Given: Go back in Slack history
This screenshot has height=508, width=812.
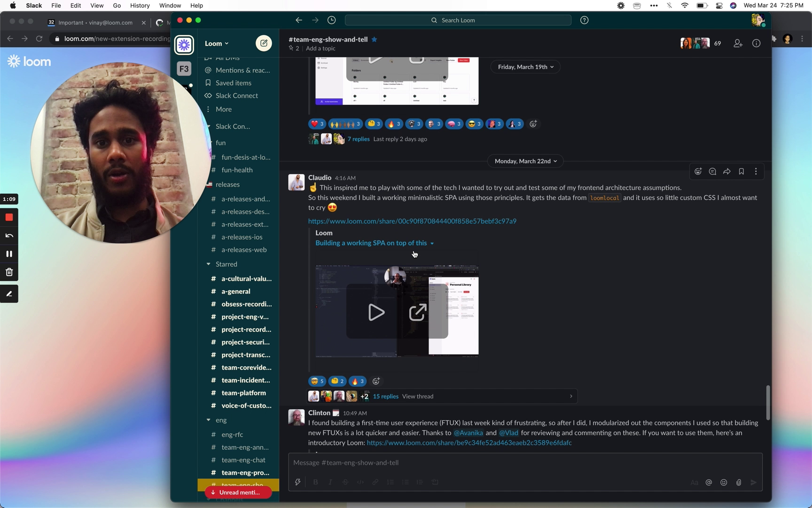Looking at the screenshot, I should [x=299, y=20].
